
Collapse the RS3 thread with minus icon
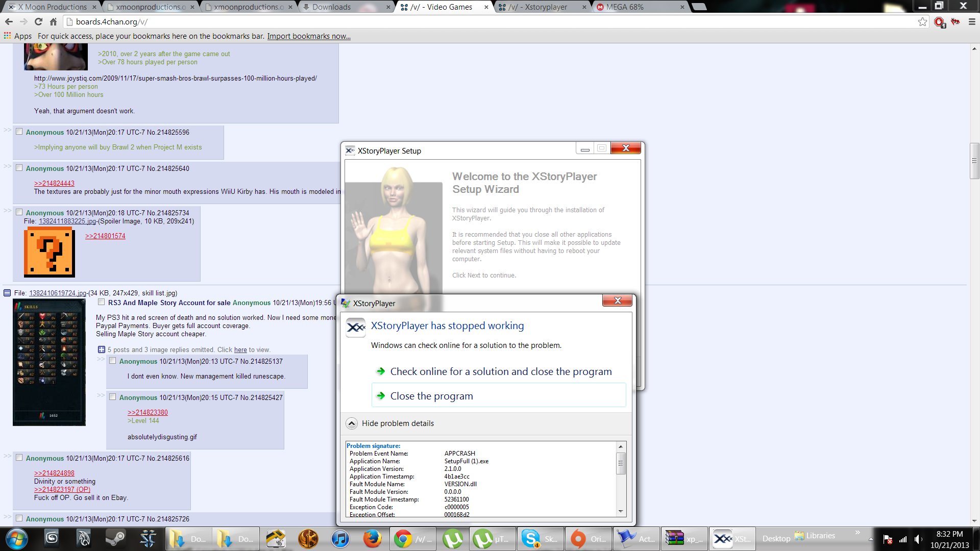(x=7, y=293)
